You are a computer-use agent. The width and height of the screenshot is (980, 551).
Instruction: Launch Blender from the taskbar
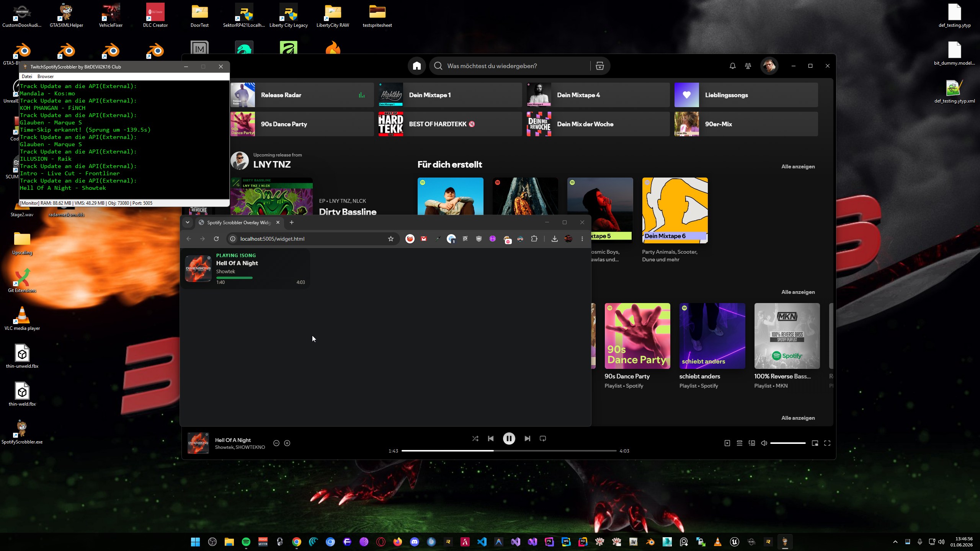pos(650,542)
